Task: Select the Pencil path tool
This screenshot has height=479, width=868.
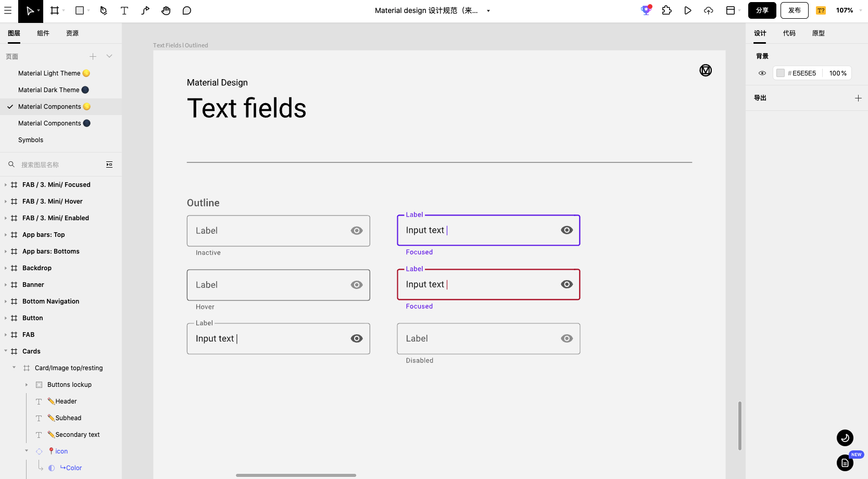Action: (x=145, y=10)
